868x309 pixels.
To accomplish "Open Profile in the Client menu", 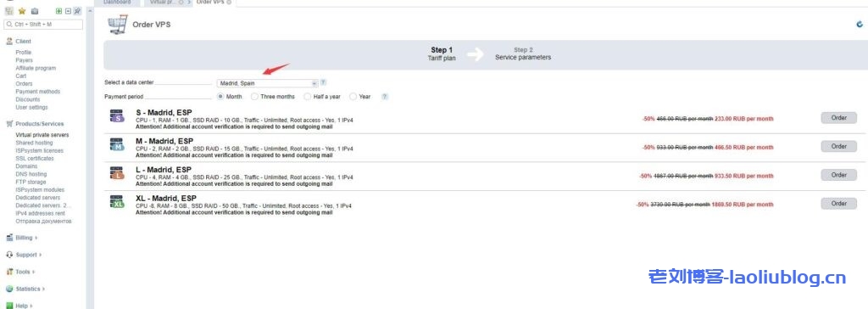I will (24, 52).
